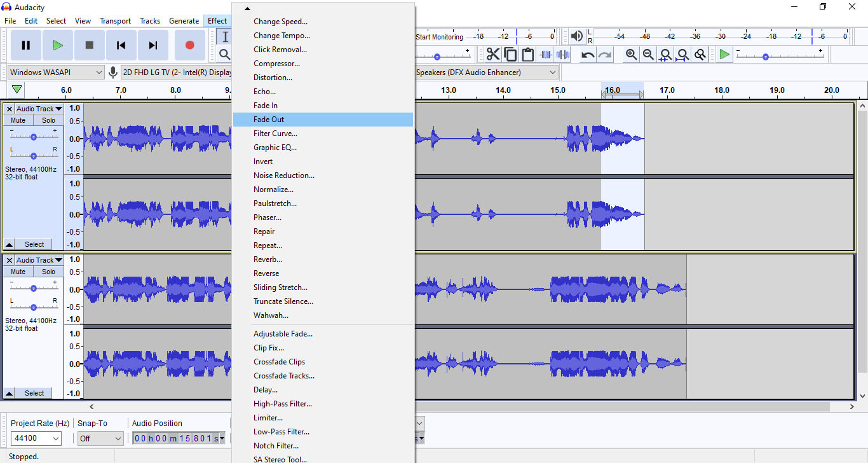This screenshot has height=463, width=868.
Task: Click the Undo arrow icon
Action: (x=588, y=55)
